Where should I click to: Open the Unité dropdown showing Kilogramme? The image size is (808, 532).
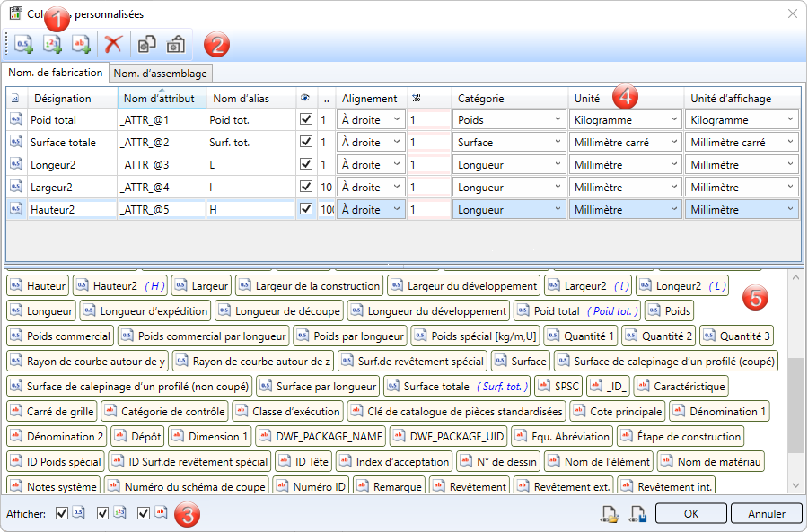[x=626, y=119]
